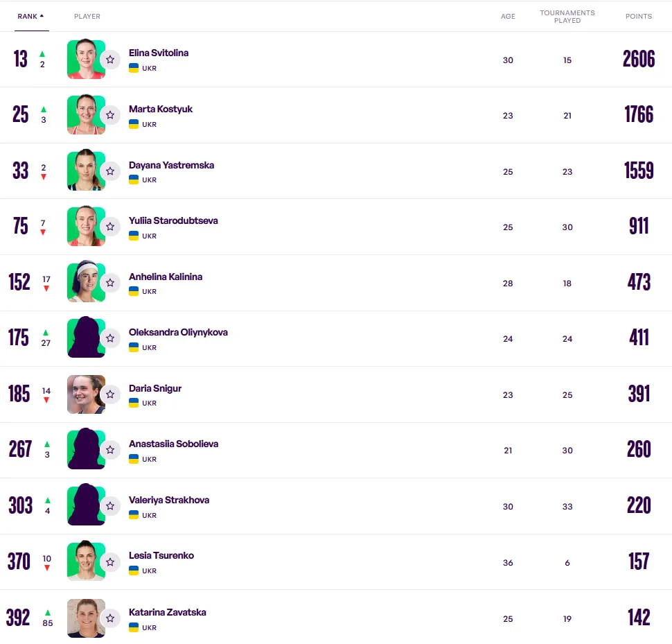Sort by Age column header
672x644 pixels.
click(x=508, y=17)
